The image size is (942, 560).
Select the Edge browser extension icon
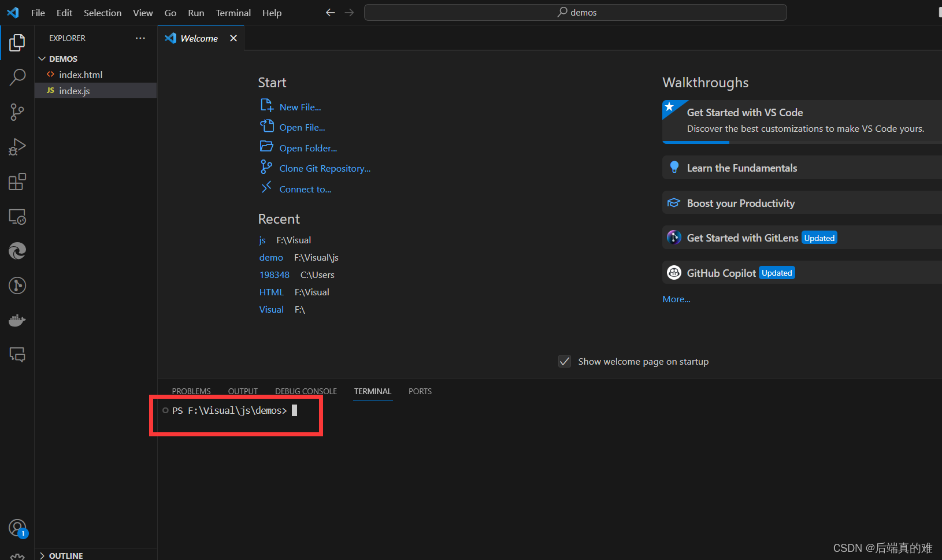click(x=17, y=251)
